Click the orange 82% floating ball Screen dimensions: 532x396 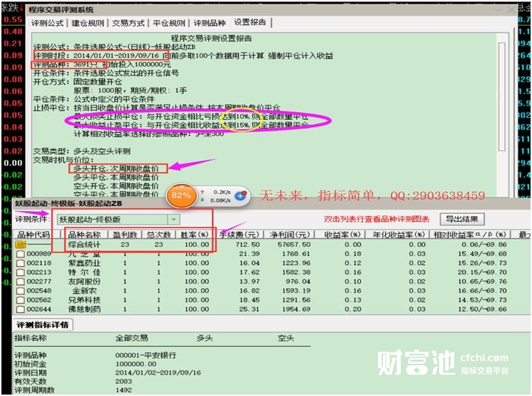coord(181,195)
